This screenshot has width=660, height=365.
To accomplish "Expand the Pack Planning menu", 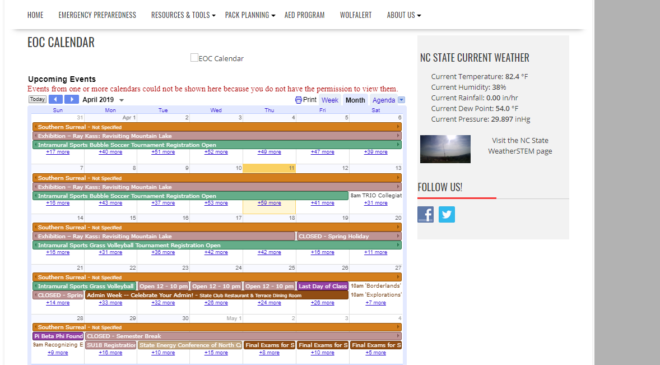I will coord(250,15).
